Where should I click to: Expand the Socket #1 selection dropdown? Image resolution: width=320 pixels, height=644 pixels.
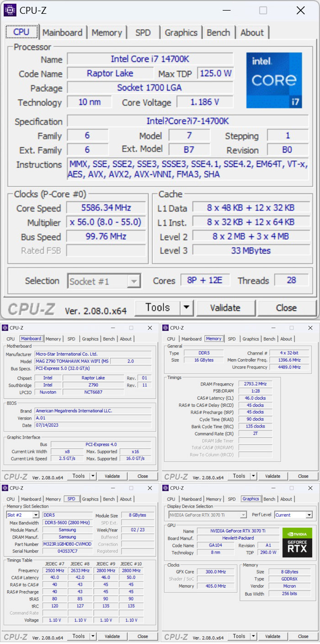(134, 281)
